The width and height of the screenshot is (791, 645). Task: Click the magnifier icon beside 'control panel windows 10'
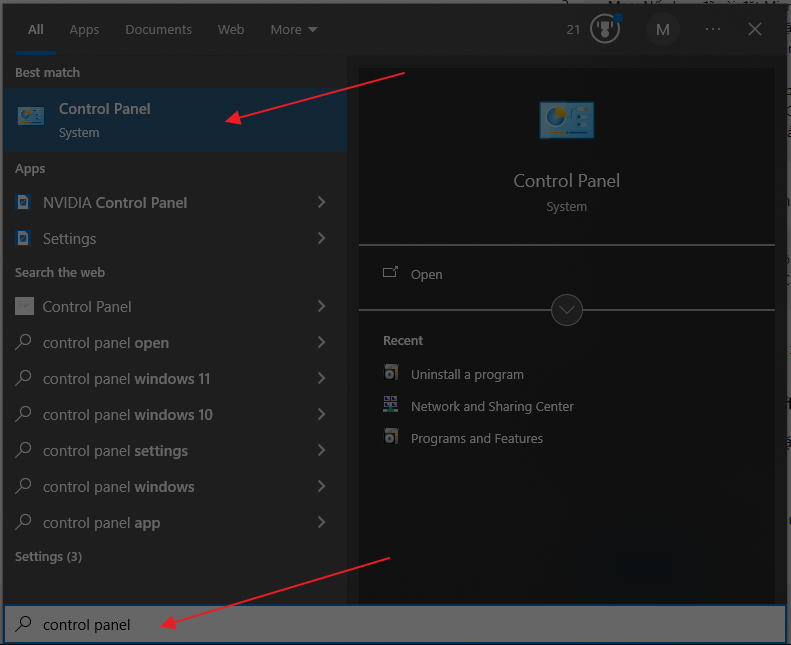(23, 415)
